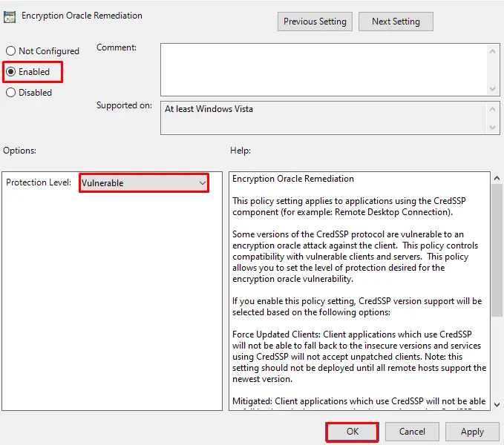Click the Supported on scroll up arrow
504x445 pixels.
click(492, 109)
